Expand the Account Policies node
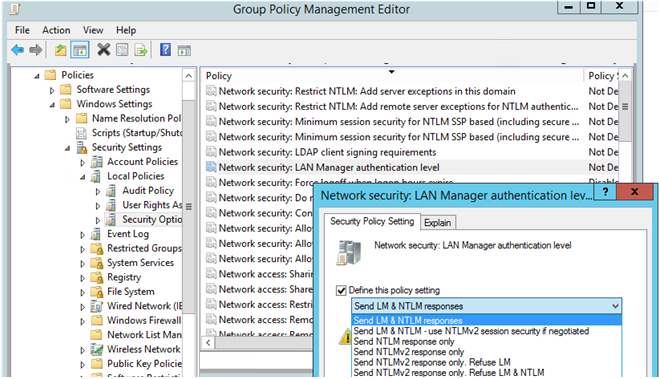This screenshot has height=379, width=659. [x=82, y=163]
